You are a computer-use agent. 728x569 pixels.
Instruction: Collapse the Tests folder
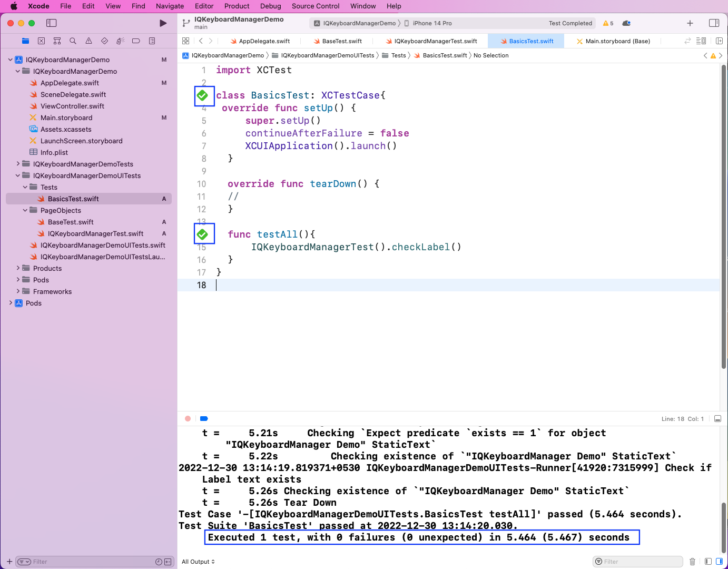[25, 187]
